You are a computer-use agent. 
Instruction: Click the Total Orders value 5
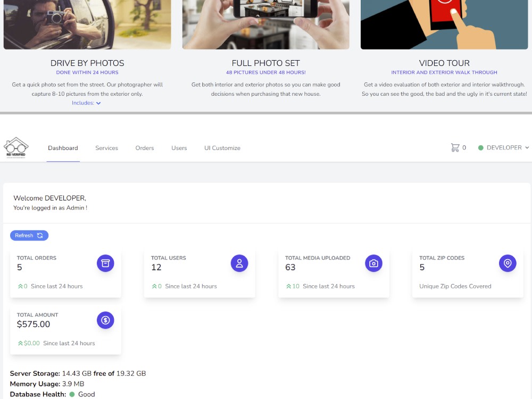click(19, 268)
